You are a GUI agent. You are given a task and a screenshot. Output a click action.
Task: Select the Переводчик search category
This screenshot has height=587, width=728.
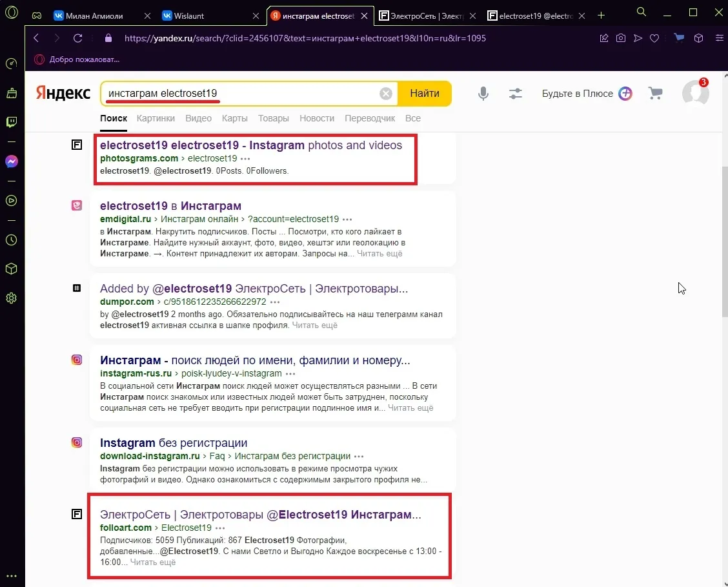(370, 118)
